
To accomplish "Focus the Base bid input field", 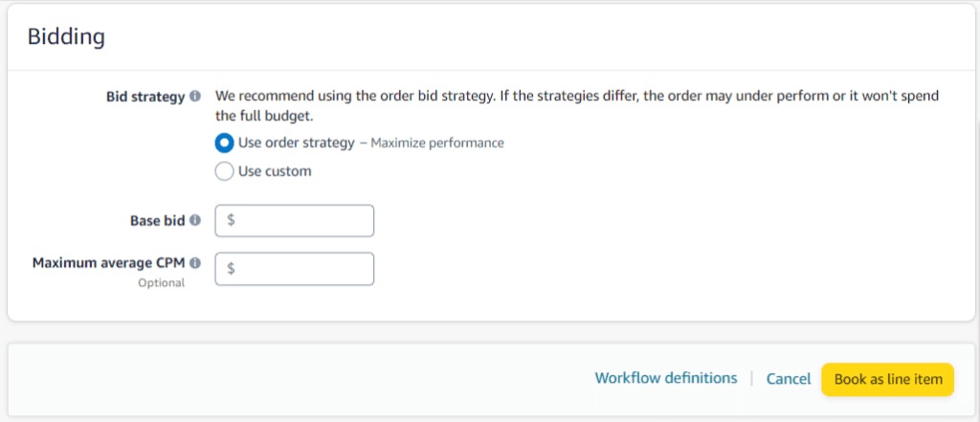I will click(x=301, y=220).
